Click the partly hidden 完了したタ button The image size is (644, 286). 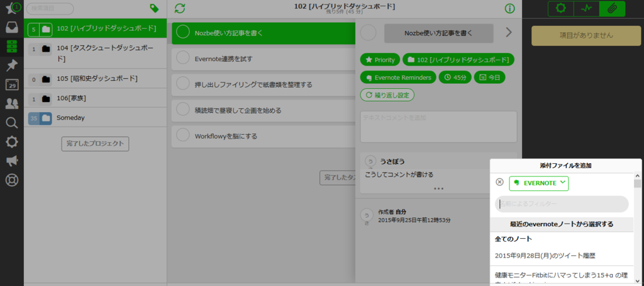pyautogui.click(x=338, y=178)
